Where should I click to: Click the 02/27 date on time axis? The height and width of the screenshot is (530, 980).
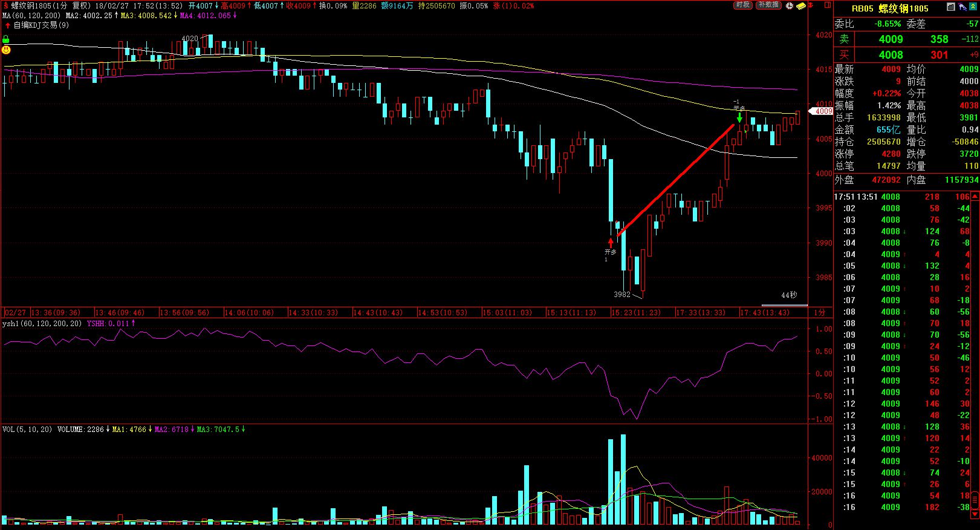pyautogui.click(x=15, y=313)
